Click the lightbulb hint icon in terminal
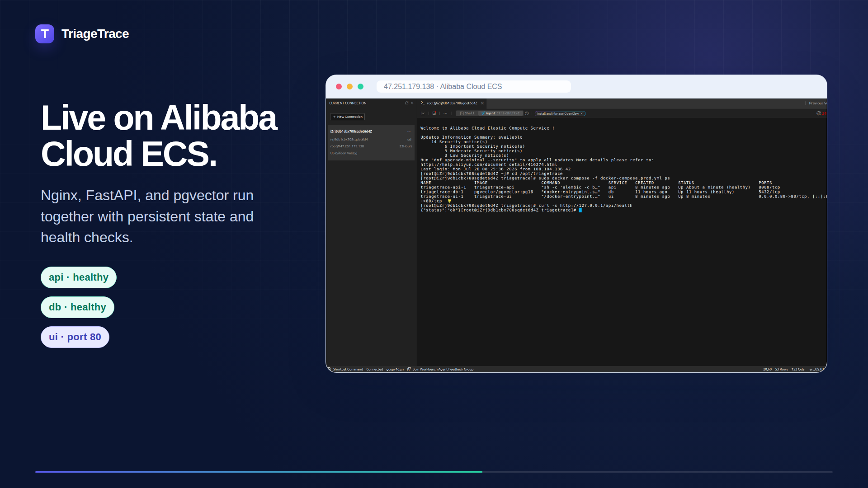868x488 pixels. [449, 201]
